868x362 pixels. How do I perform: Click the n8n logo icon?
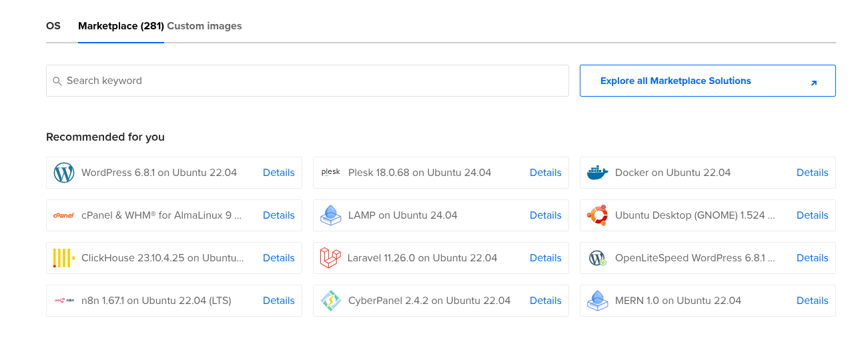coord(64,301)
